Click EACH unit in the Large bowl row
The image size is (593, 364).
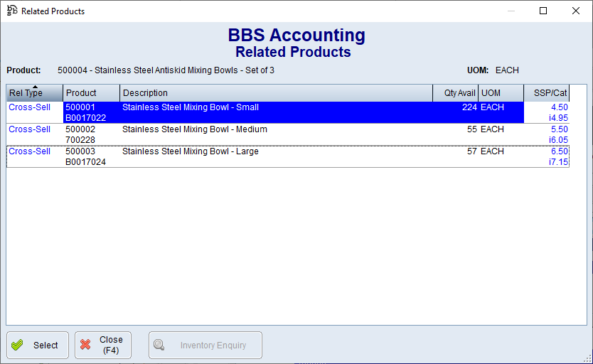coord(492,151)
